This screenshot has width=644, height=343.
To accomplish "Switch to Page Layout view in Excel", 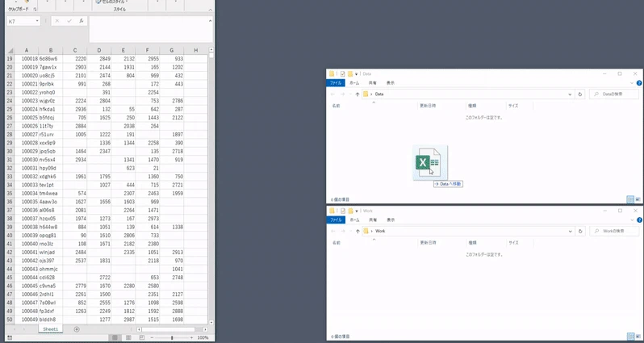I will [128, 337].
